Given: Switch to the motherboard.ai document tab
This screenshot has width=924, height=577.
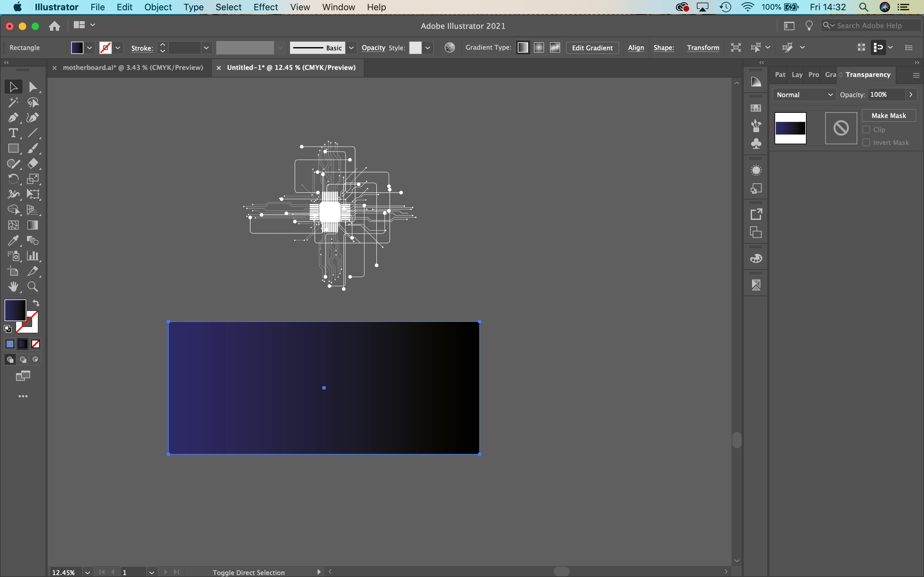Looking at the screenshot, I should (133, 68).
